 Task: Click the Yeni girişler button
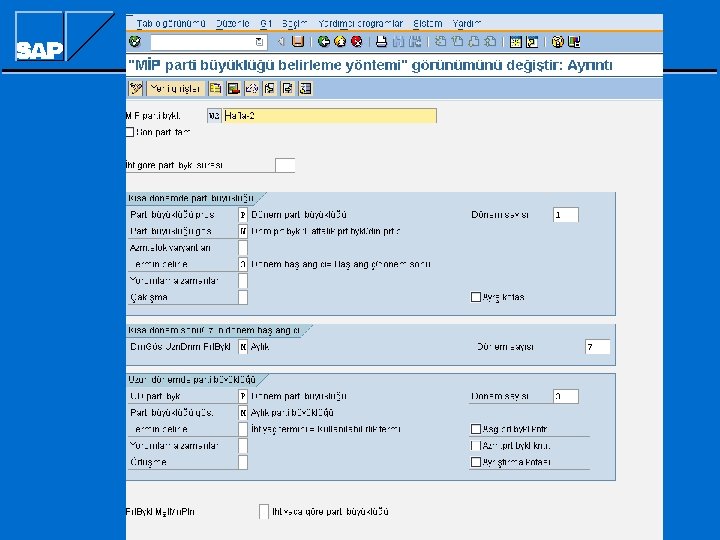176,88
